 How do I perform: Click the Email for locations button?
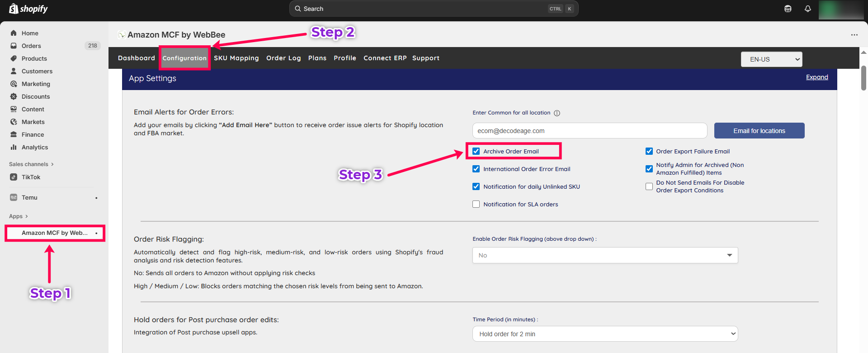click(x=759, y=131)
